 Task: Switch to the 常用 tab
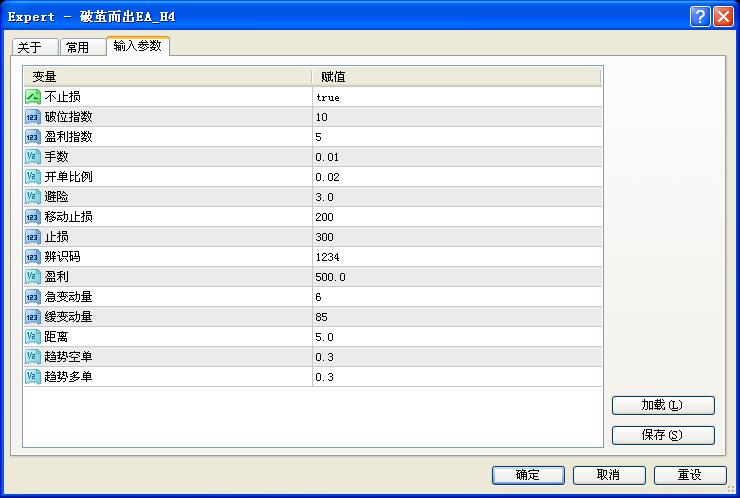click(83, 47)
